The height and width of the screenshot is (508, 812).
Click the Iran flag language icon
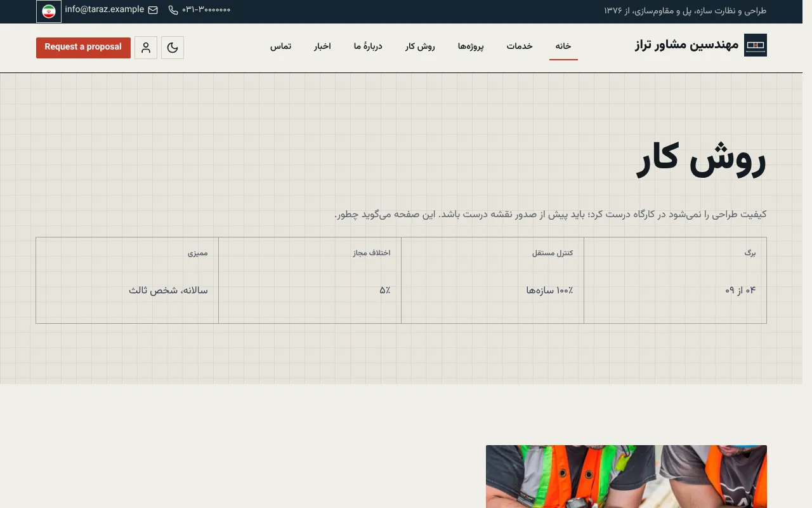[49, 11]
